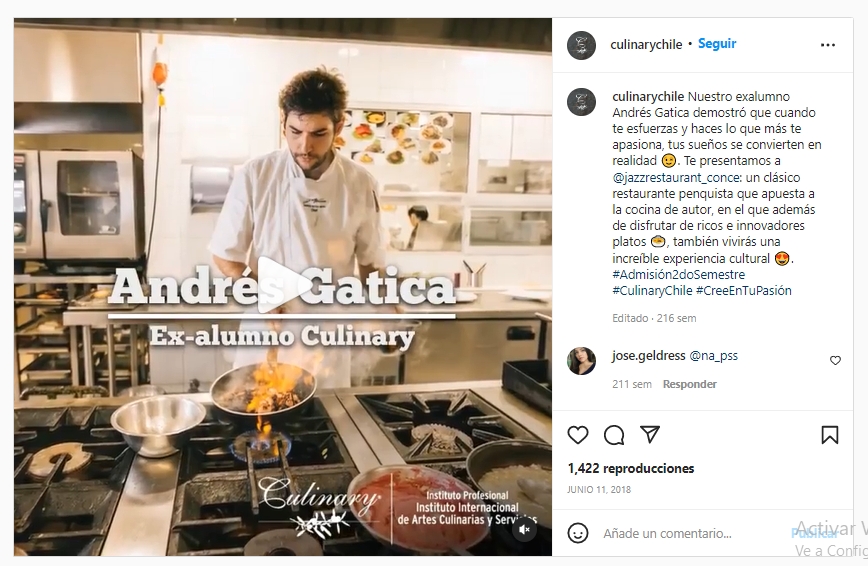Open the #CreeEnTuPasión hashtag

point(743,291)
